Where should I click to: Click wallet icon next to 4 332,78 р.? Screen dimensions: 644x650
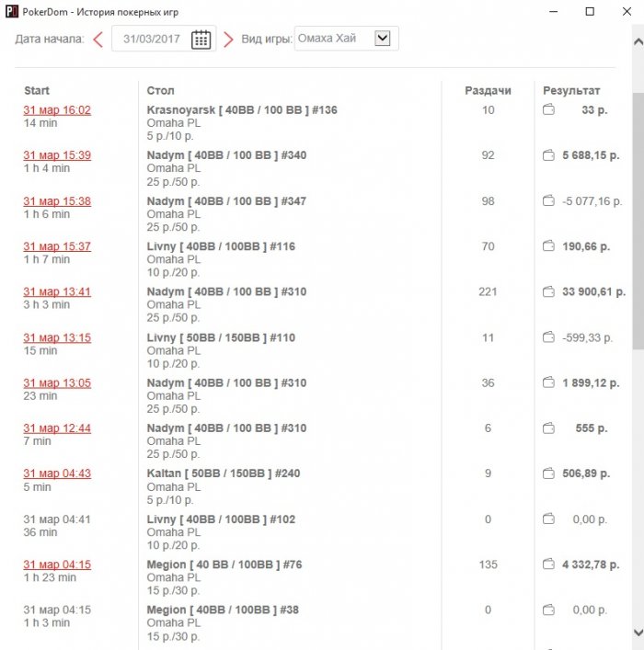tap(548, 564)
